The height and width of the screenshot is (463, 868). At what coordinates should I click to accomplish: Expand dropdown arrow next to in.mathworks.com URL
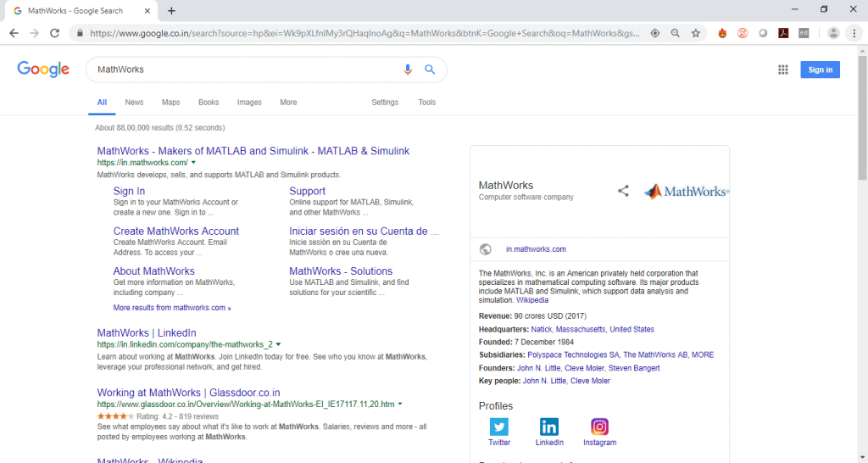[193, 163]
